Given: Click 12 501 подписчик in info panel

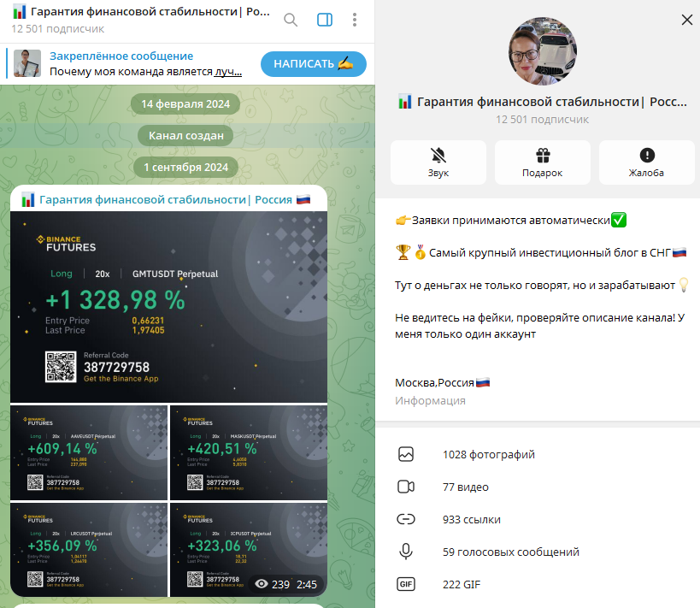Looking at the screenshot, I should [542, 120].
